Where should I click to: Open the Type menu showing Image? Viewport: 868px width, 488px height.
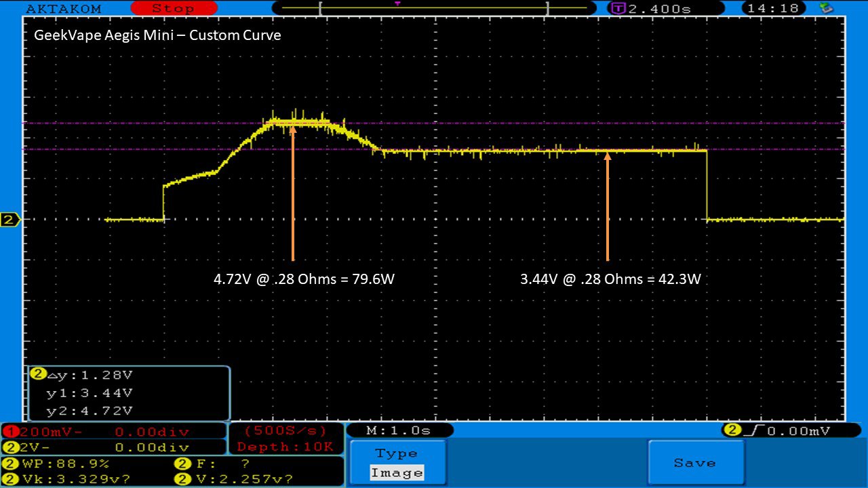point(397,463)
